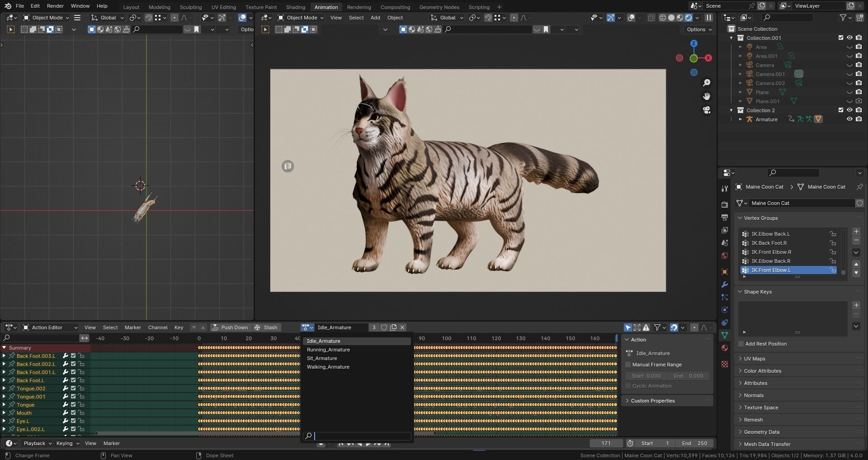868x460 pixels.
Task: Click the action search field in popup
Action: [x=357, y=436]
